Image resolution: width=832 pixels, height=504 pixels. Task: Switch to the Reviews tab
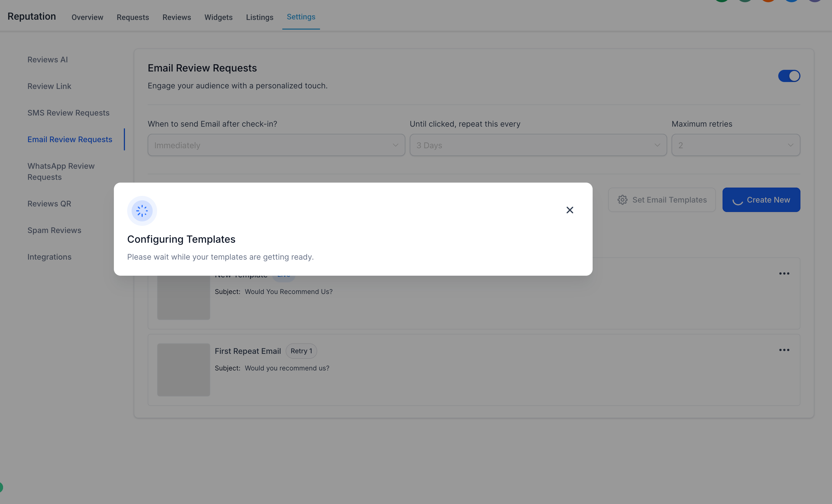(x=176, y=17)
